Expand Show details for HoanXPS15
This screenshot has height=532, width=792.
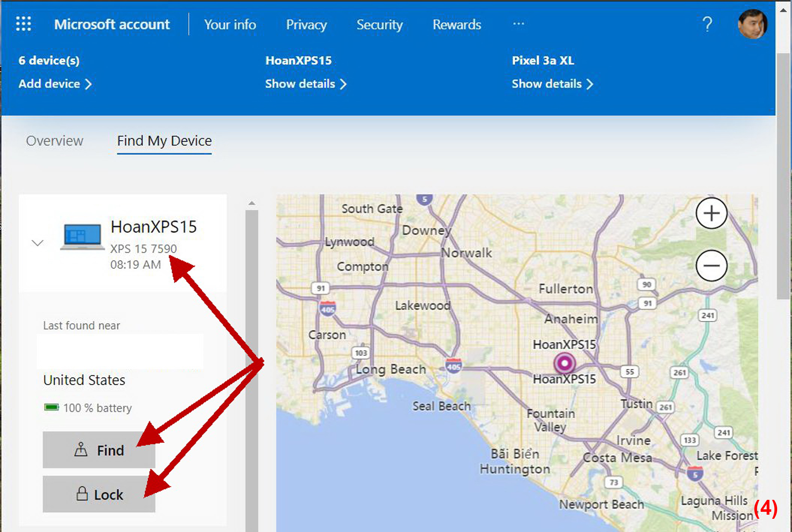click(x=306, y=84)
